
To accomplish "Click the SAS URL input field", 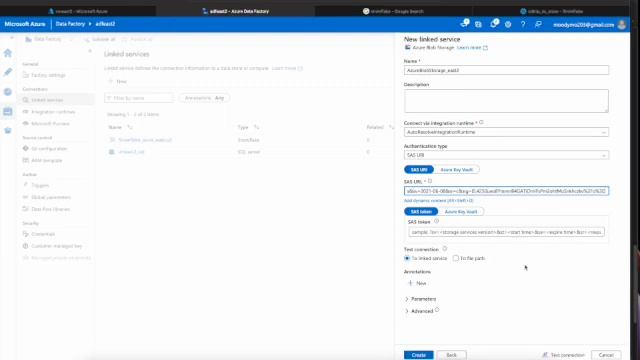I will coord(506,191).
